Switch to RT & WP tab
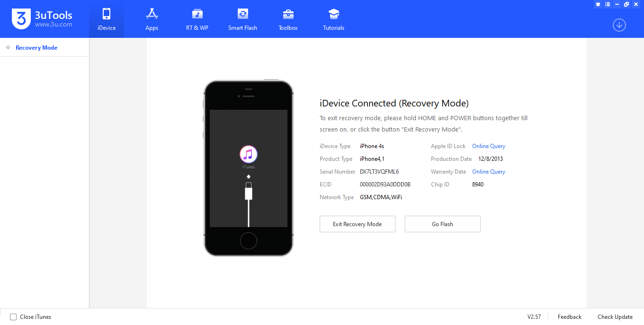This screenshot has width=644, height=325. tap(197, 19)
